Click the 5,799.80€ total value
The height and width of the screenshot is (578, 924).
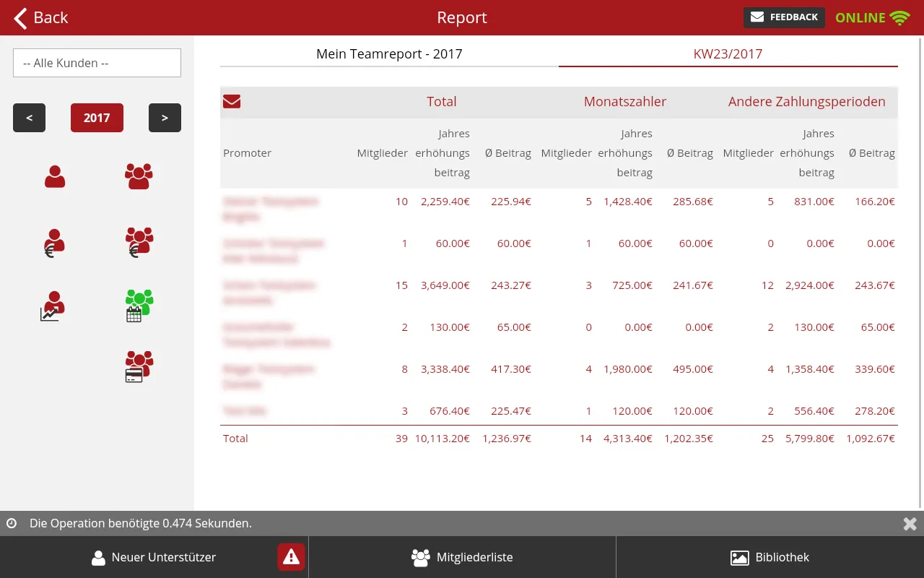pyautogui.click(x=810, y=439)
